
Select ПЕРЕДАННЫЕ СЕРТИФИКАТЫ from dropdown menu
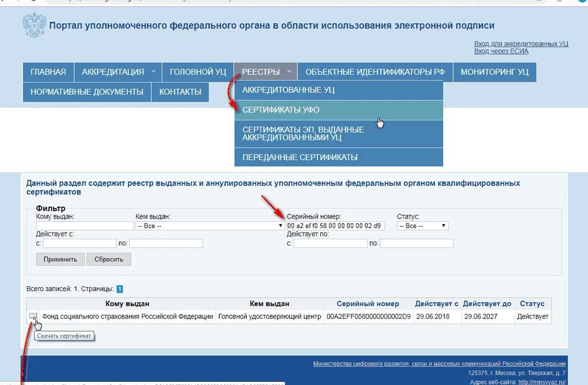(339, 157)
